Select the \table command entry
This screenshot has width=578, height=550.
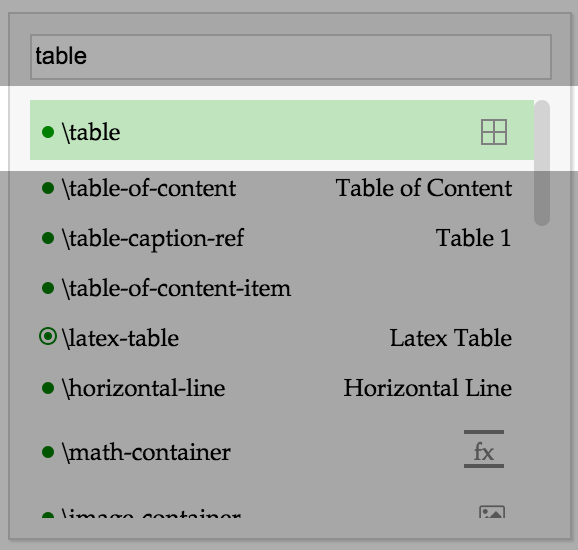click(282, 130)
